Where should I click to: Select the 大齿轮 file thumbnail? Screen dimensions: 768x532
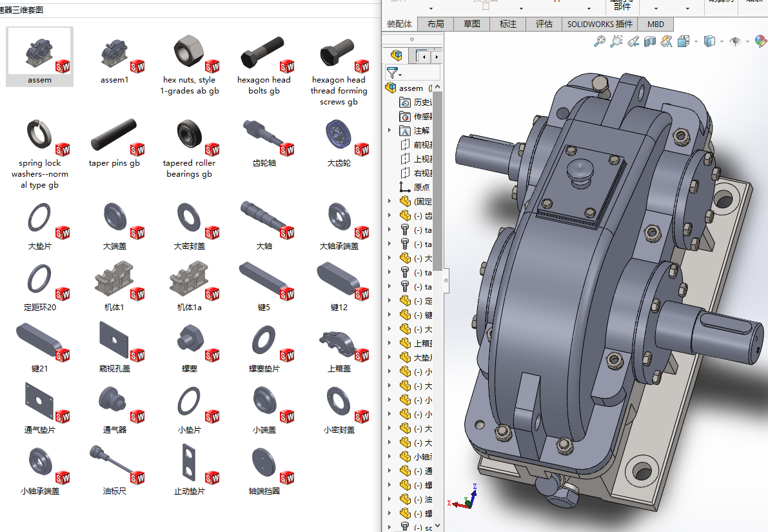click(339, 136)
